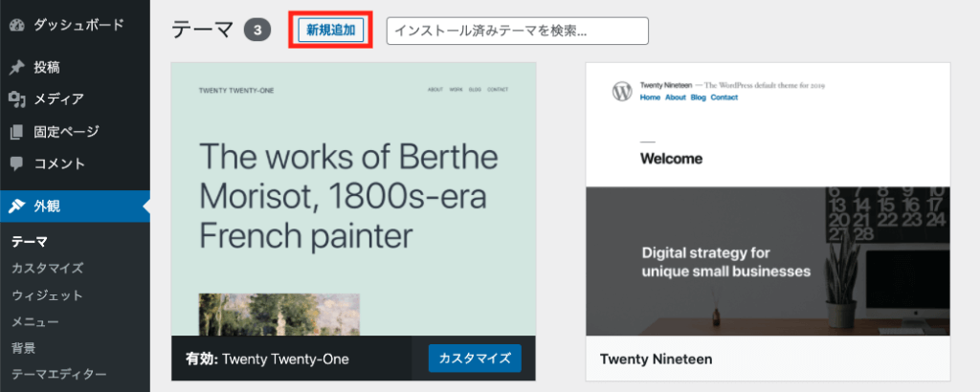
Task: Select the Twenty Twenty-One theme thumbnail
Action: tap(353, 199)
